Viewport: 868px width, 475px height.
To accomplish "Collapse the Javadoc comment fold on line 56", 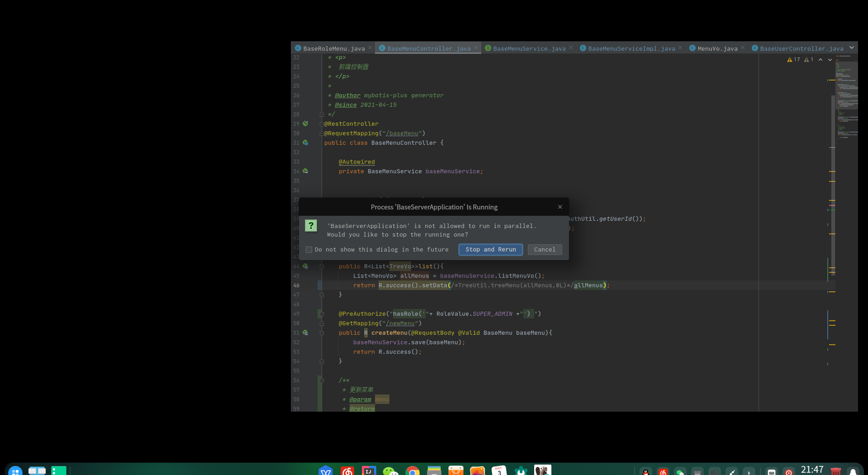I will click(x=322, y=380).
